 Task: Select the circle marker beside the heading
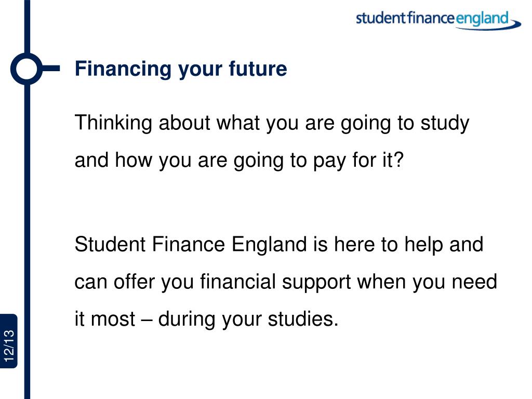(x=27, y=69)
